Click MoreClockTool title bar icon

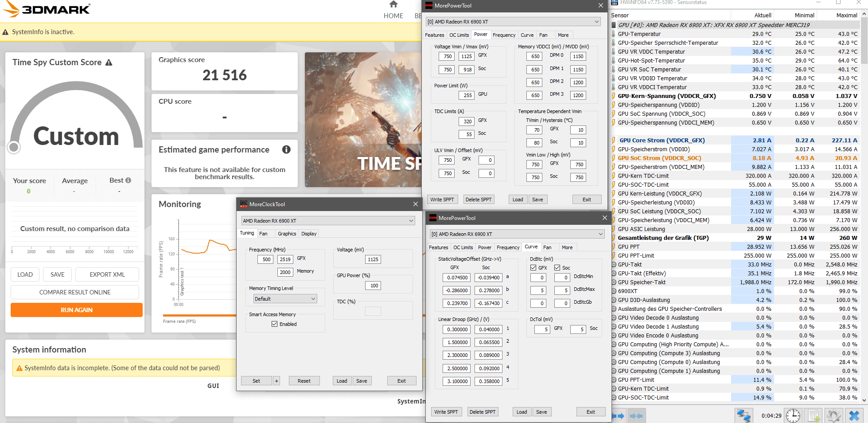pos(244,204)
